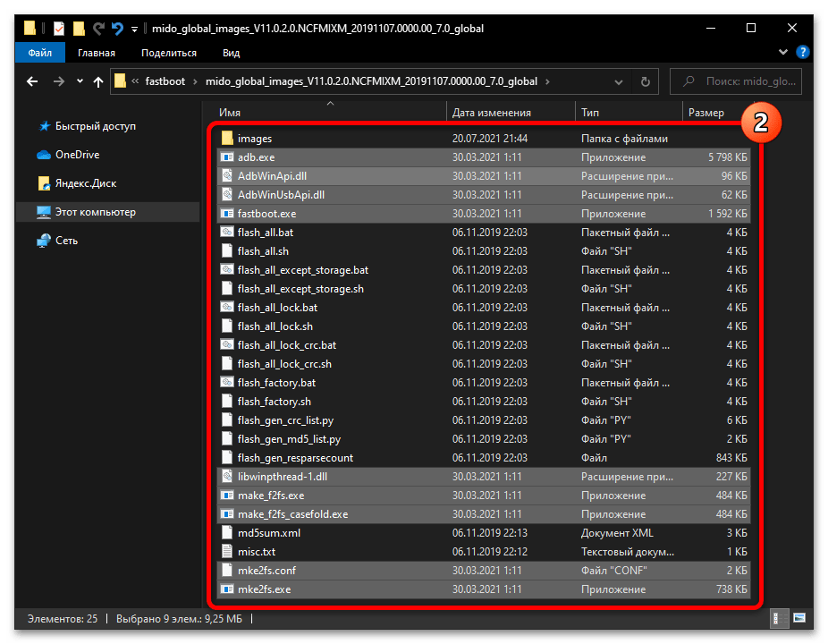Image resolution: width=828 pixels, height=644 pixels.
Task: Click the New folder icon in title bar
Action: pyautogui.click(x=79, y=28)
